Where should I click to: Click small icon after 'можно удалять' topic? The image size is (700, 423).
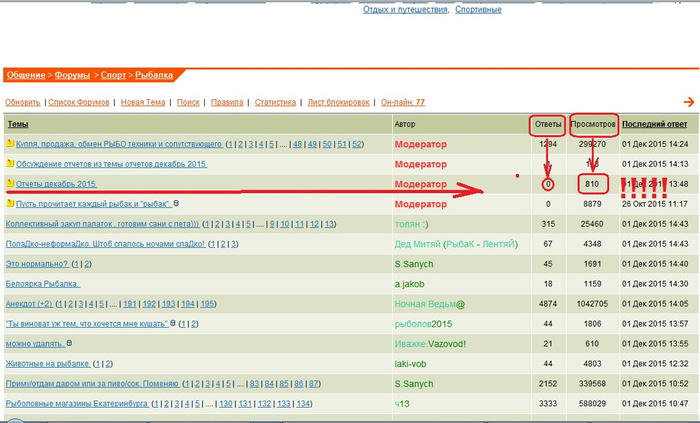(x=66, y=343)
